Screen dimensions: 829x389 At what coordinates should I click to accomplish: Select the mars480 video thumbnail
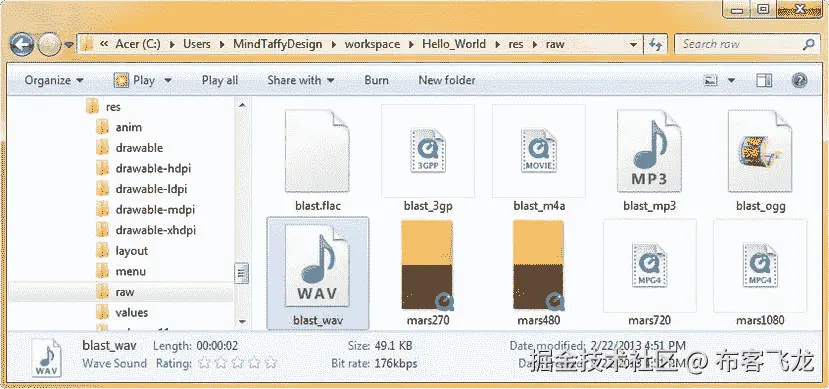(539, 265)
